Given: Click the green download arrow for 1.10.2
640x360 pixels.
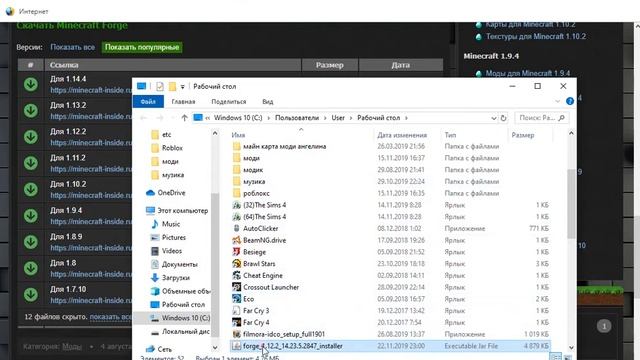Looking at the screenshot, I should pyautogui.click(x=31, y=189).
